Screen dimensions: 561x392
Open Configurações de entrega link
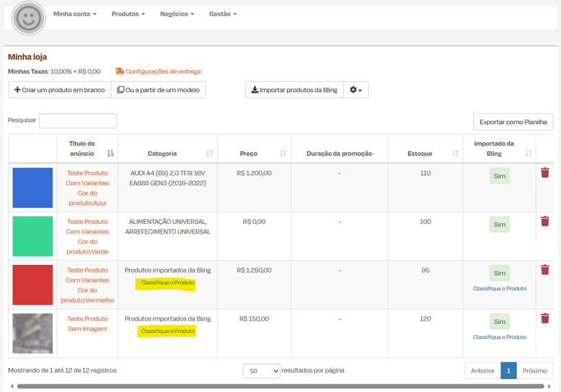click(x=162, y=71)
